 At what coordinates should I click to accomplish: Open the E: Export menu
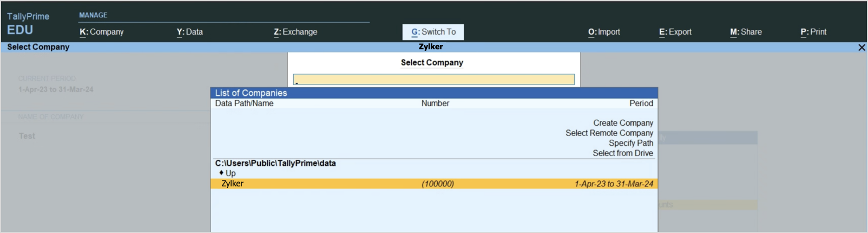point(675,32)
